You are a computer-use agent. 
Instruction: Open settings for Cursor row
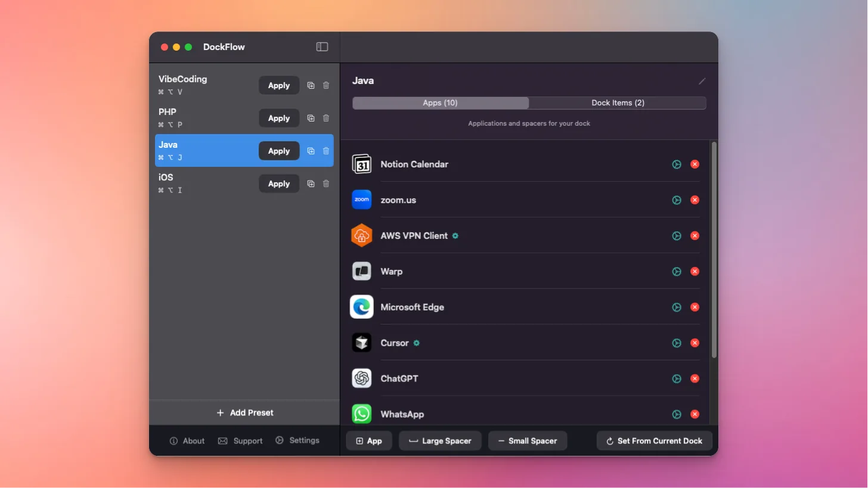click(x=677, y=343)
